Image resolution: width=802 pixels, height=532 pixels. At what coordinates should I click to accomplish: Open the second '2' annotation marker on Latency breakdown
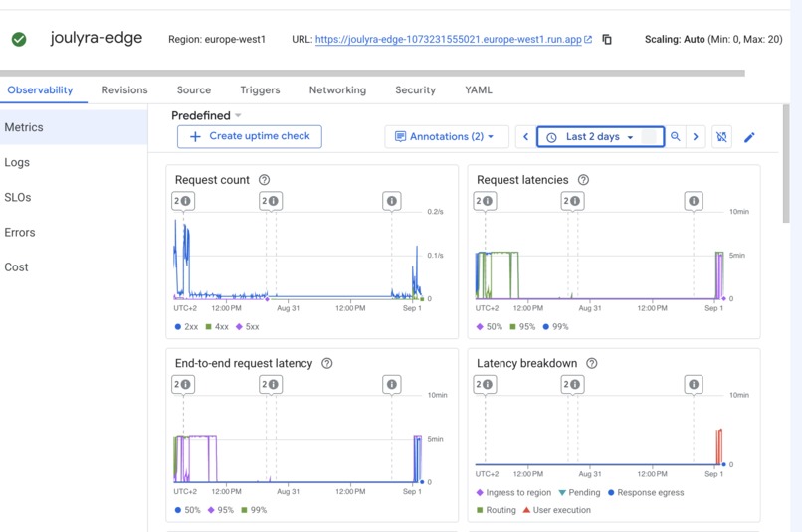[x=572, y=384]
